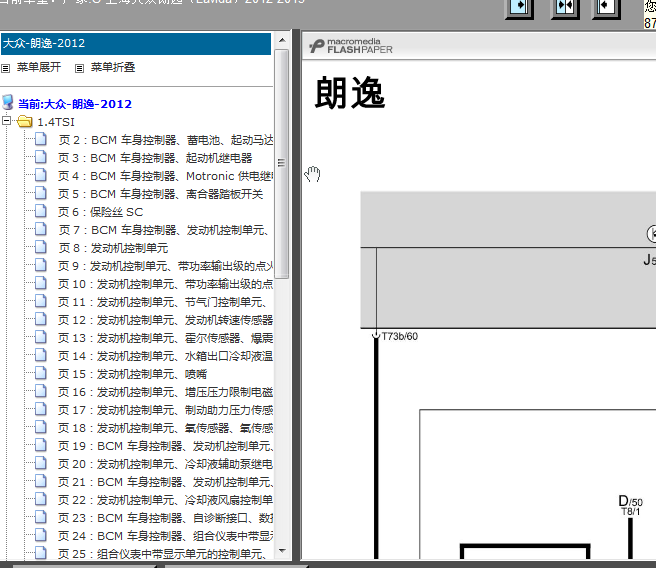Click the 朗逸 title in the document

pos(349,93)
